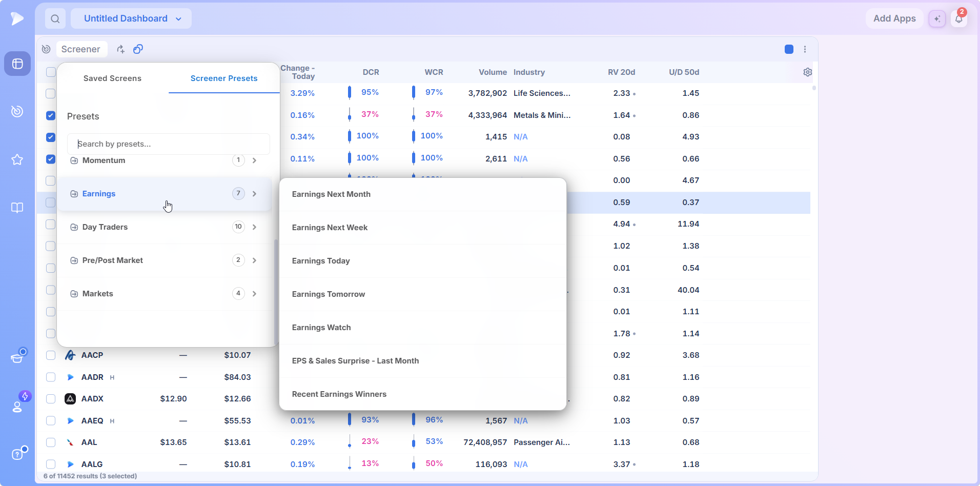The height and width of the screenshot is (486, 980).
Task: Click the presets panel vertical scrollbar
Action: (x=276, y=292)
